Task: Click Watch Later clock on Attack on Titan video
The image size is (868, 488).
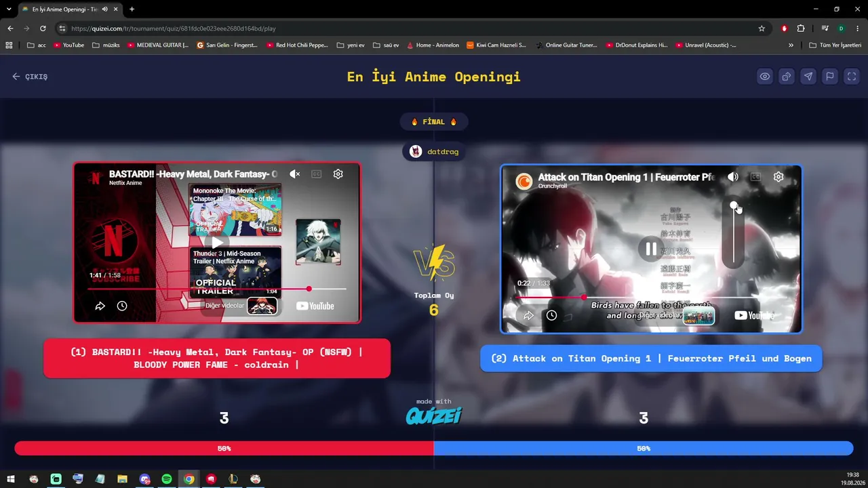Action: pos(551,315)
